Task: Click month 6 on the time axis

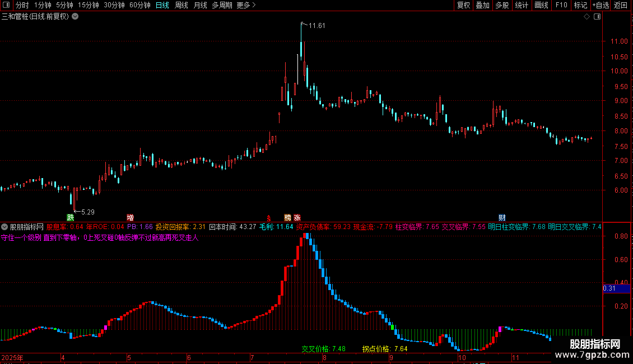Action: (x=189, y=357)
